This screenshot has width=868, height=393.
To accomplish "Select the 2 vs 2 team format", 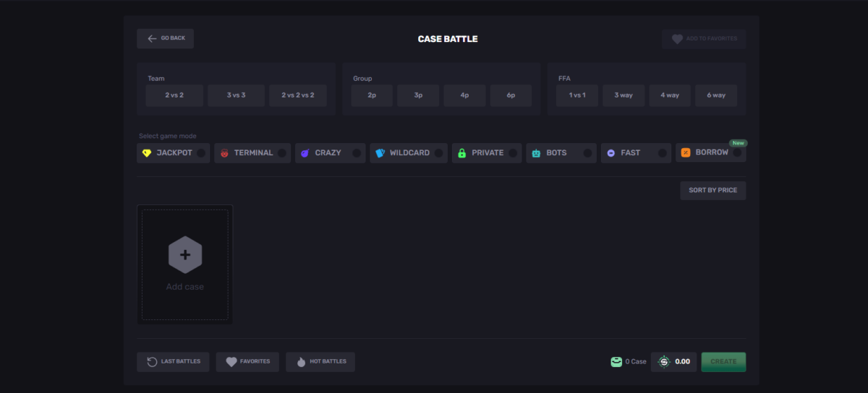I will pyautogui.click(x=174, y=95).
